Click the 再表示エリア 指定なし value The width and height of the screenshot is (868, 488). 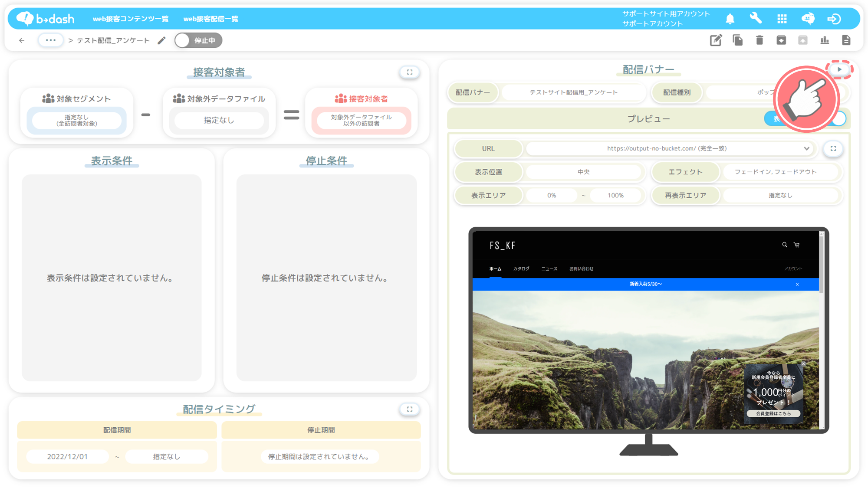pyautogui.click(x=780, y=195)
